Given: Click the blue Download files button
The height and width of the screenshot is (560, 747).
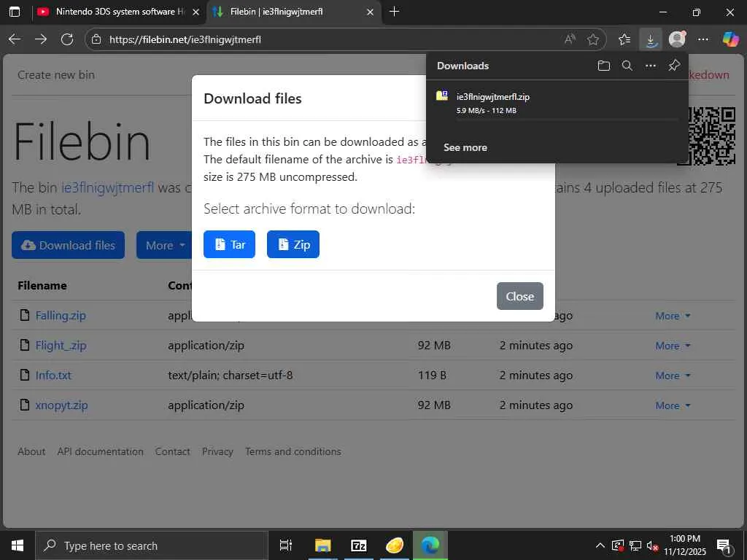Looking at the screenshot, I should click(68, 245).
